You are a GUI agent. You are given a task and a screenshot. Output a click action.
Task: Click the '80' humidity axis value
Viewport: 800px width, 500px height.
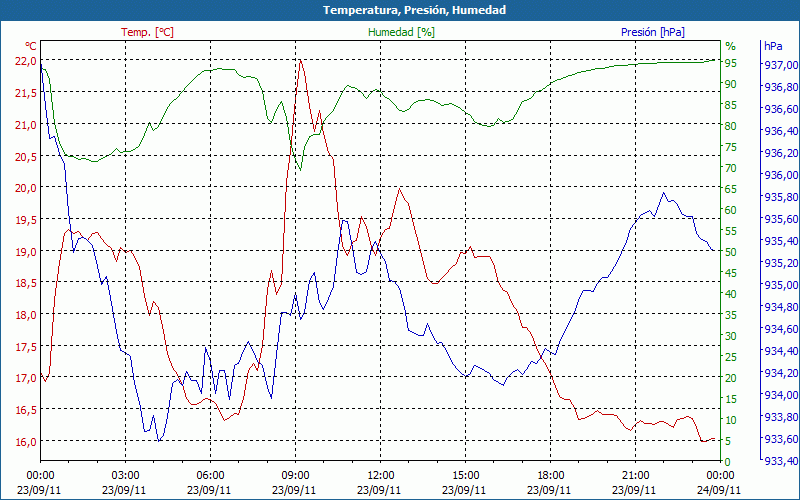click(x=730, y=126)
